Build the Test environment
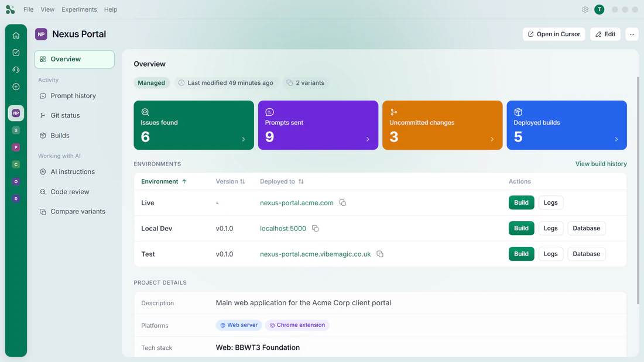The width and height of the screenshot is (644, 362). pyautogui.click(x=521, y=254)
